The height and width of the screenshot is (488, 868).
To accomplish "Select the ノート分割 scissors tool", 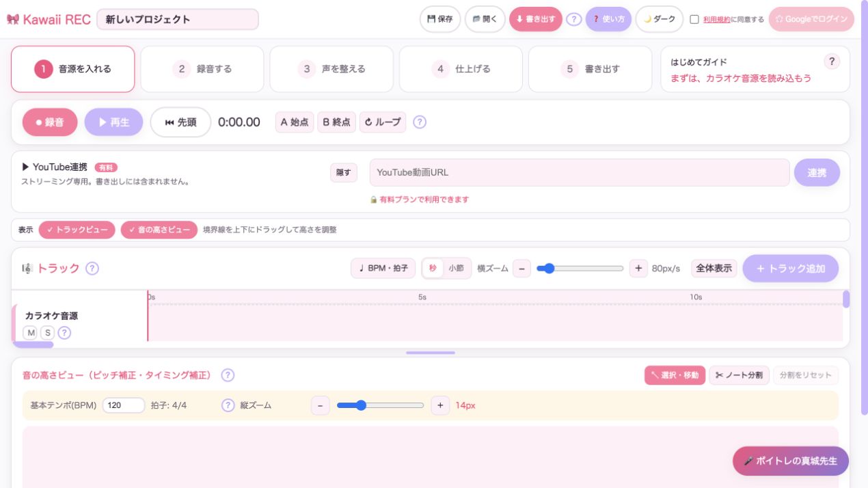I will tap(739, 375).
